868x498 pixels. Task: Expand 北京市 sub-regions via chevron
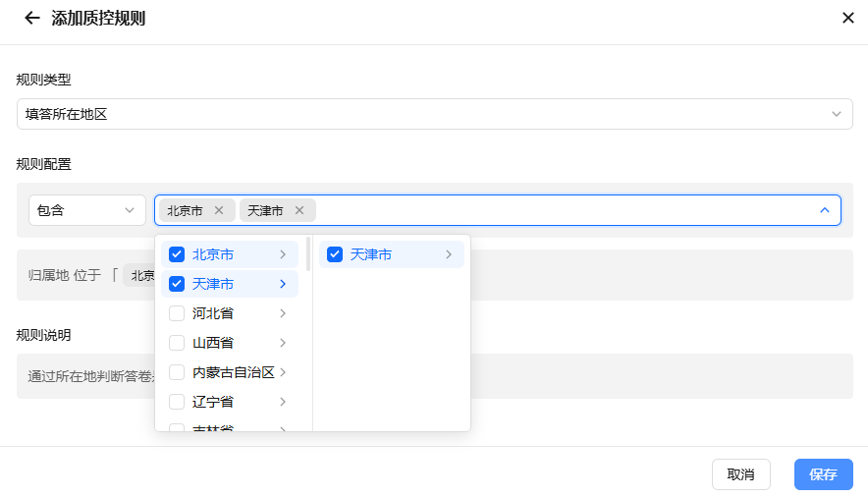[283, 254]
